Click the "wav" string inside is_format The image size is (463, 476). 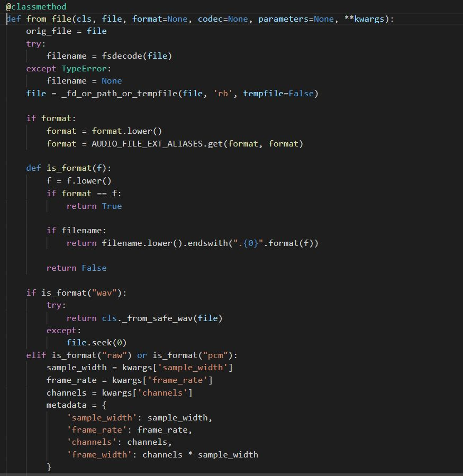104,292
